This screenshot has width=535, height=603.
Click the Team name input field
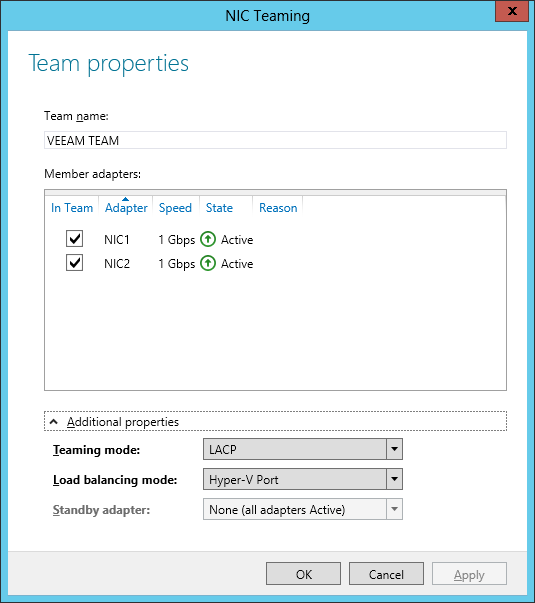pyautogui.click(x=275, y=140)
